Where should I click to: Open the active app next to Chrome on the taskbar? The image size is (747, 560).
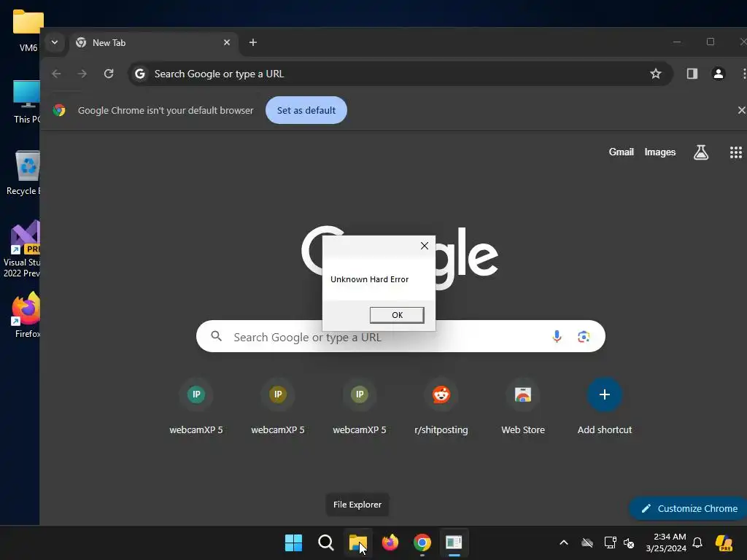(454, 542)
